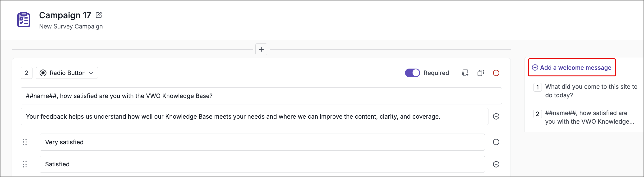Delete question 2 via the red minus icon
The height and width of the screenshot is (177, 644).
[496, 73]
